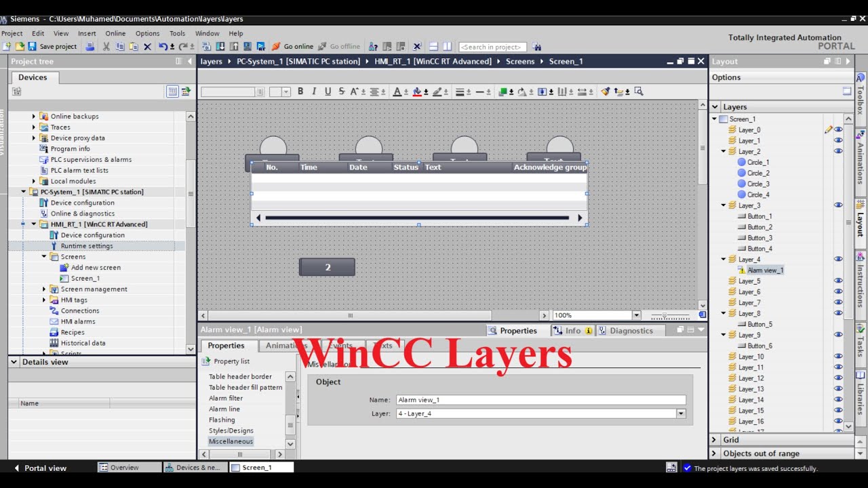Click the format painter brush icon
Image resolution: width=868 pixels, height=488 pixels.
point(606,91)
